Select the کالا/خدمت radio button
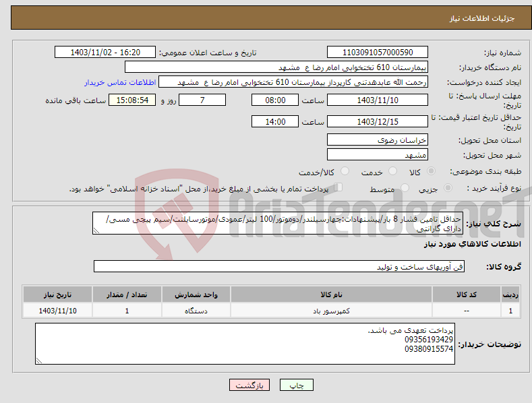 click(x=345, y=171)
